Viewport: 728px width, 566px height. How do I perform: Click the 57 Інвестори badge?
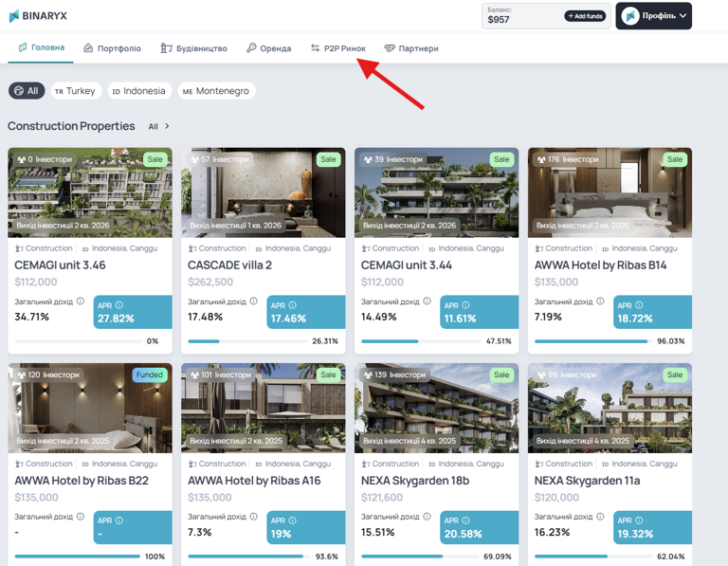(x=220, y=159)
